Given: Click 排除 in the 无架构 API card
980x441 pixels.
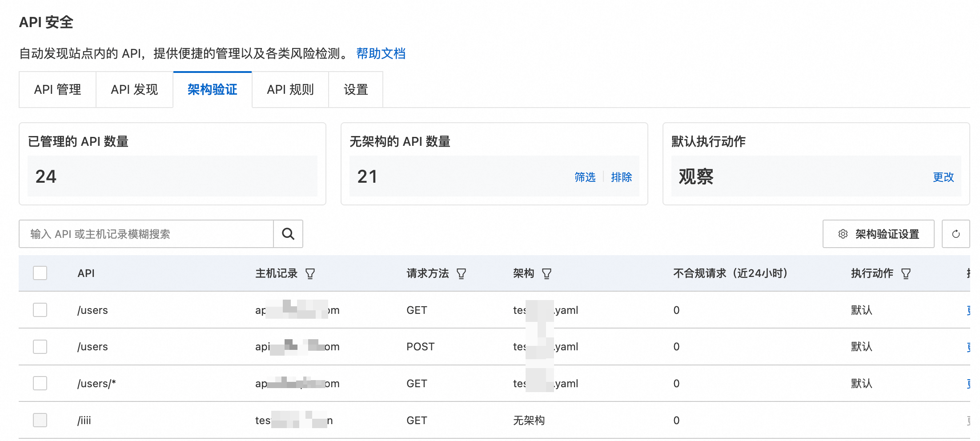Looking at the screenshot, I should click(621, 177).
